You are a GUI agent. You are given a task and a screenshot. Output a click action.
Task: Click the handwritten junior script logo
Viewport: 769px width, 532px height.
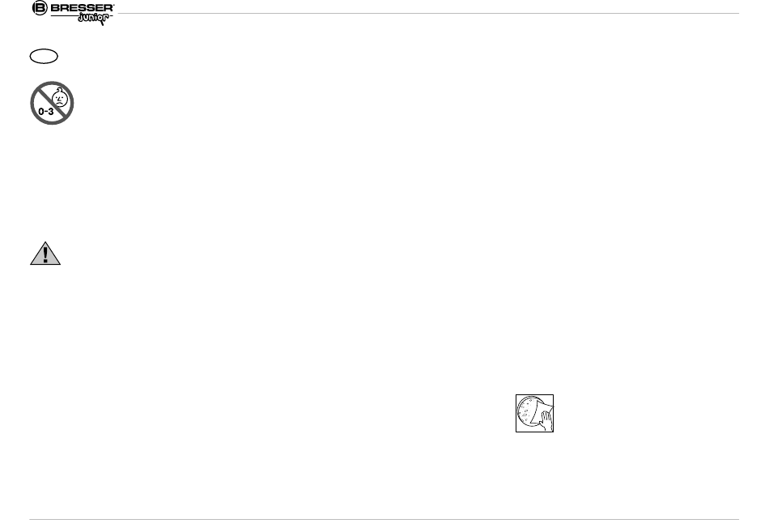(94, 19)
